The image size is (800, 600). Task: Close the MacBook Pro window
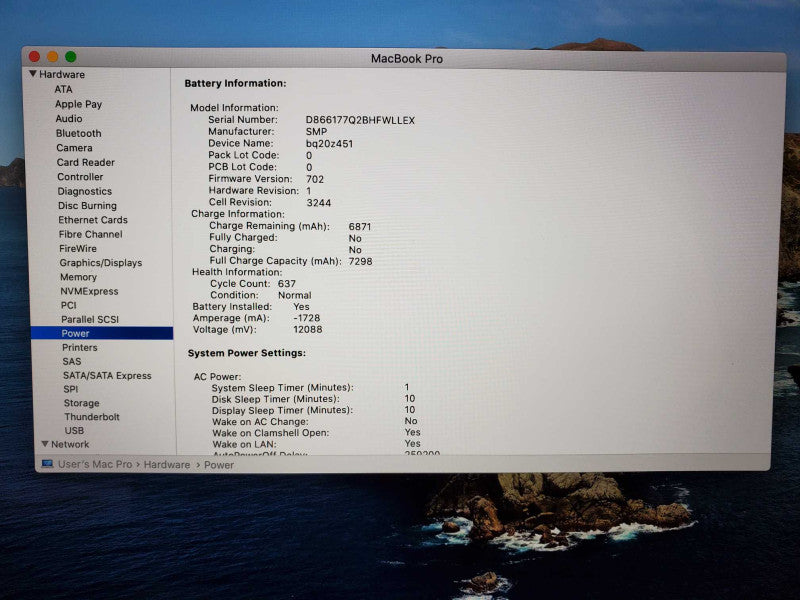pos(34,56)
